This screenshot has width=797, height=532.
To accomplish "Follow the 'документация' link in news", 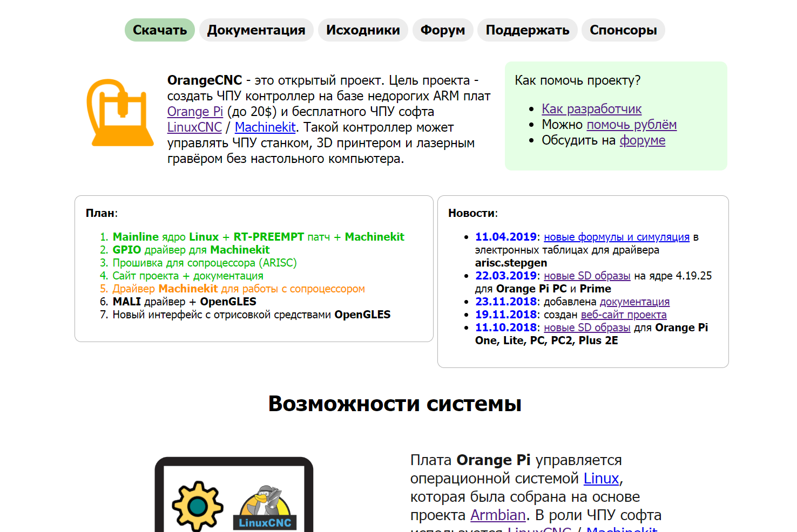I will [x=634, y=302].
